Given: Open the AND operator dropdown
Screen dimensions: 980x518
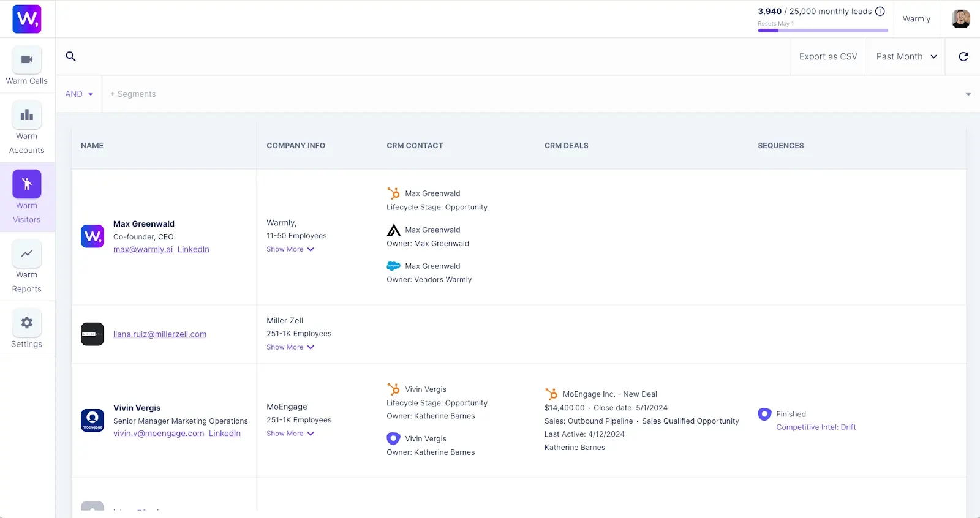Looking at the screenshot, I should coord(79,94).
